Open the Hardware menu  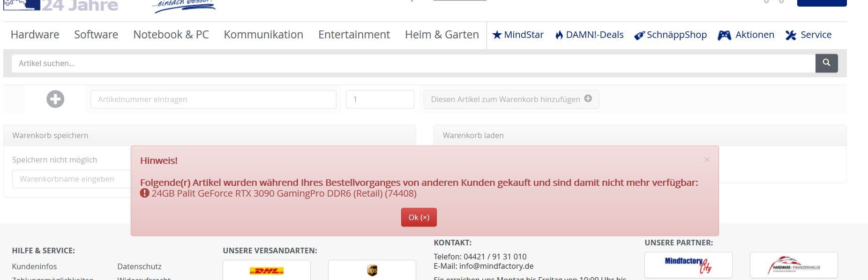(x=35, y=35)
